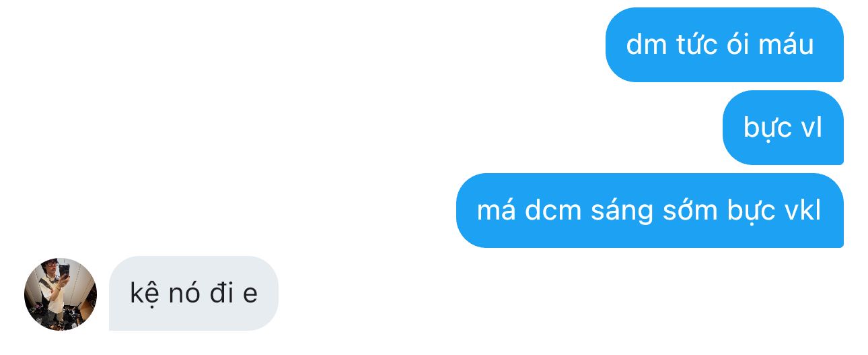Open the sender's profile avatar photo

(x=61, y=294)
